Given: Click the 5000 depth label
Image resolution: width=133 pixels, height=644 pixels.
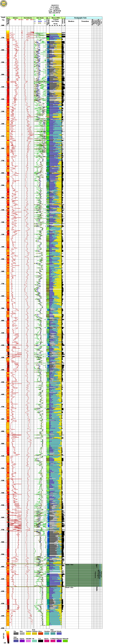Looking at the screenshot, I should point(2,443).
